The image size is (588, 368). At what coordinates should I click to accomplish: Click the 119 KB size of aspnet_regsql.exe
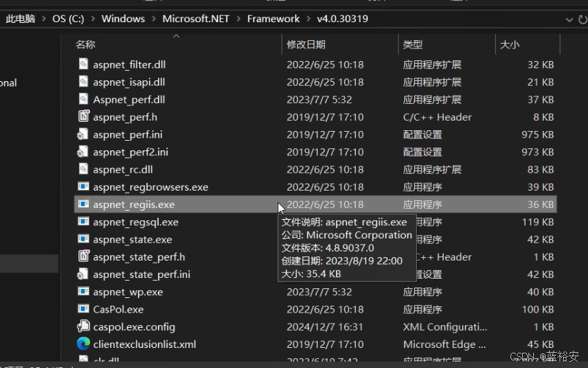point(537,222)
